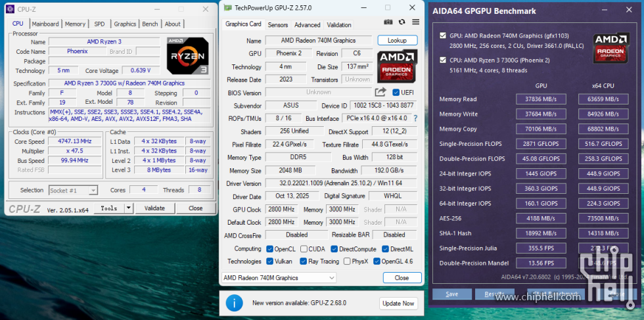Click the GPU Memory Read 37836 MB/s result

541,99
